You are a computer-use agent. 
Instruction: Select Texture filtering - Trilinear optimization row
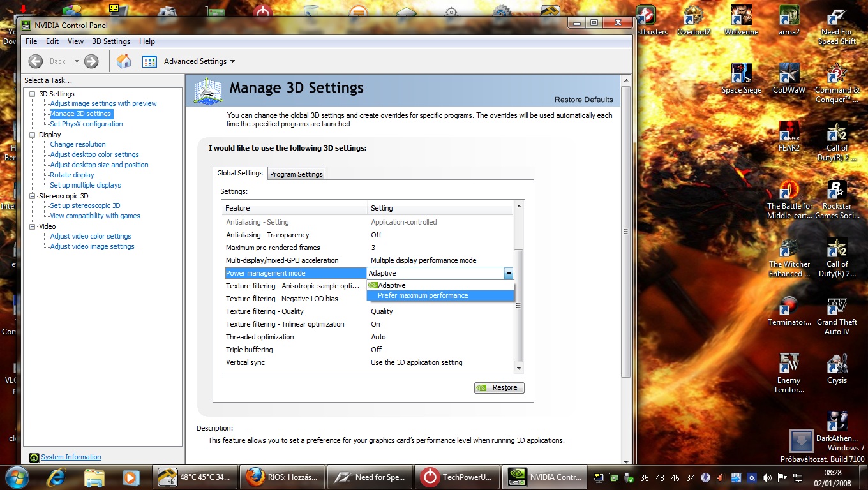[368, 324]
